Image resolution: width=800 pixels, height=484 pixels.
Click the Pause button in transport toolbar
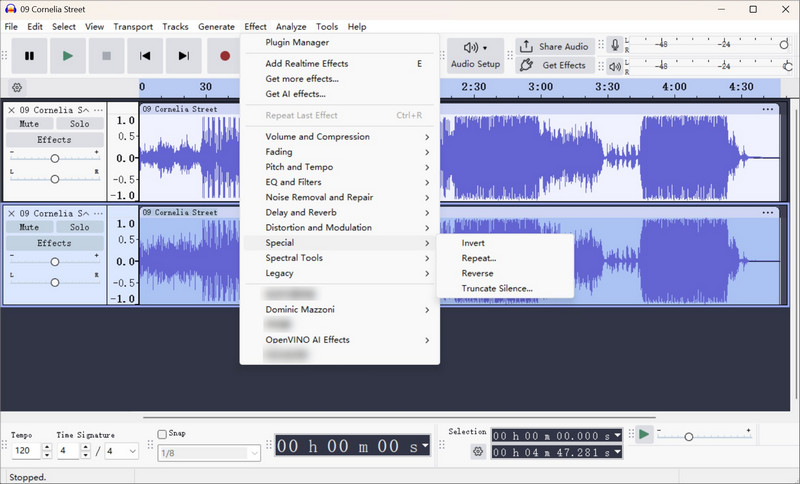tap(29, 56)
